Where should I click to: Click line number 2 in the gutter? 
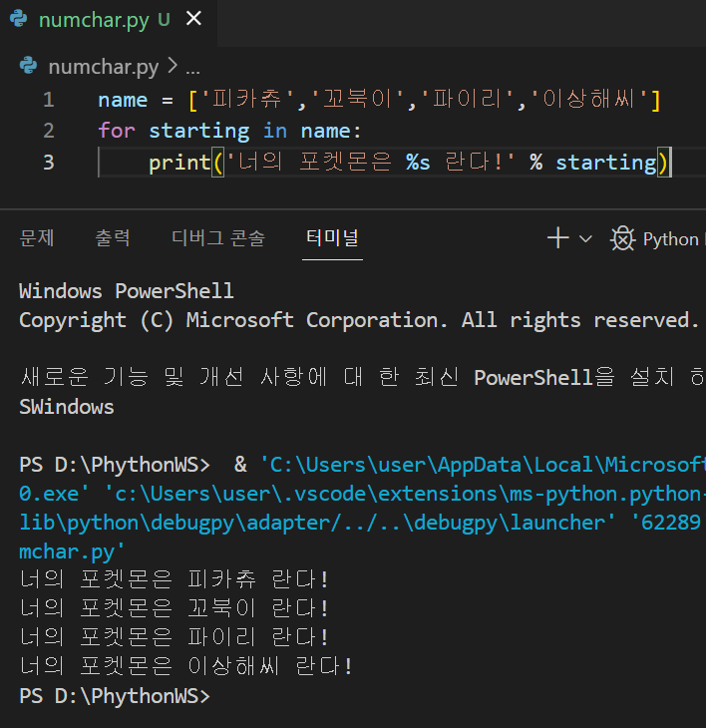(x=49, y=131)
